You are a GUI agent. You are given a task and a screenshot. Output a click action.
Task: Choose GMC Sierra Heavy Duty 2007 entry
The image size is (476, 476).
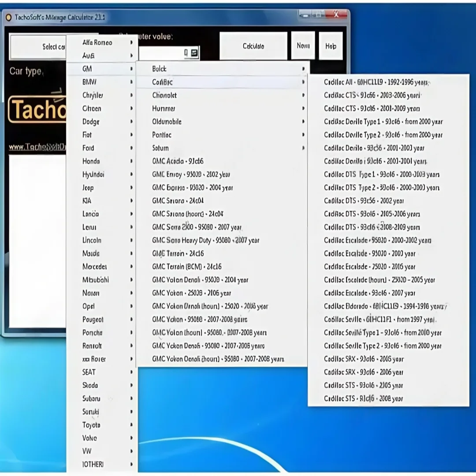pos(222,241)
